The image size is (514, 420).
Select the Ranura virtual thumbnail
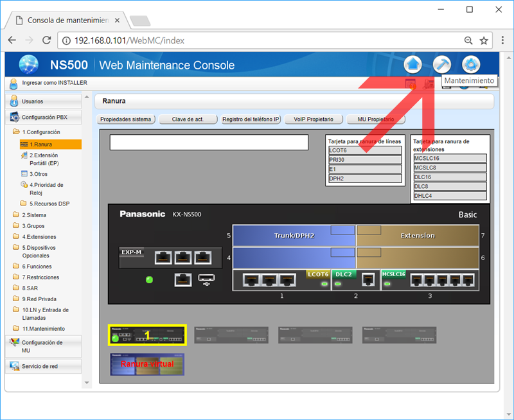click(x=148, y=364)
